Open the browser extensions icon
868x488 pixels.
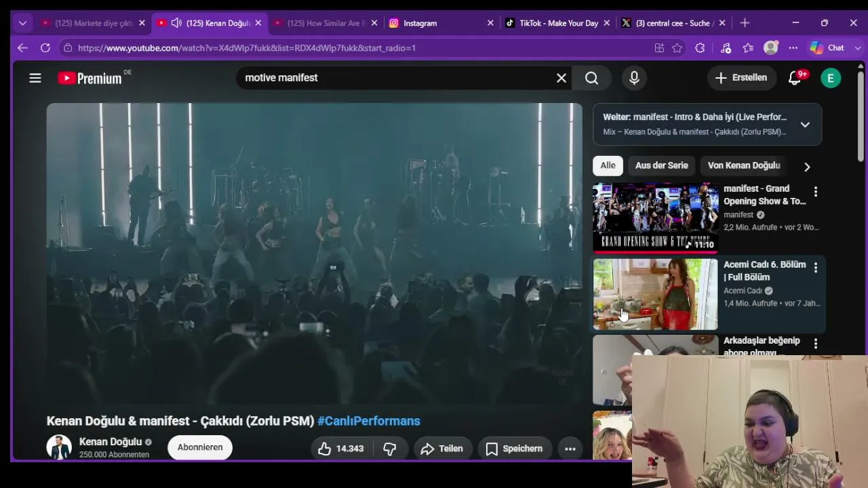coord(700,48)
